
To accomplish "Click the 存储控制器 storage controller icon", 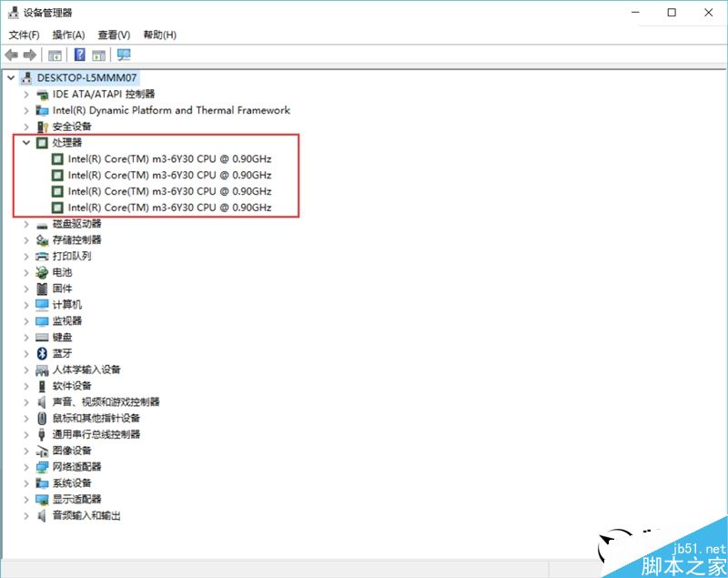I will [x=42, y=240].
